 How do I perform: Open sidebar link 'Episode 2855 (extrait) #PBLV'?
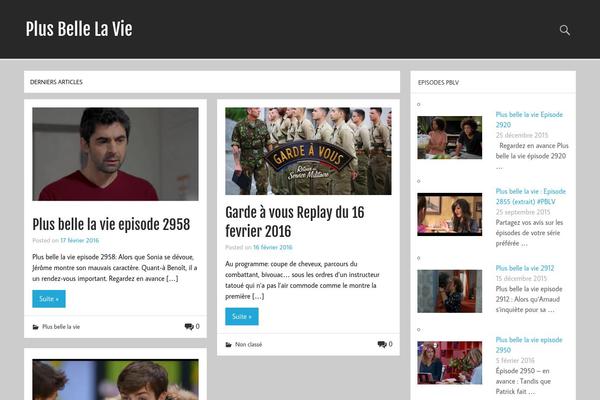point(531,196)
